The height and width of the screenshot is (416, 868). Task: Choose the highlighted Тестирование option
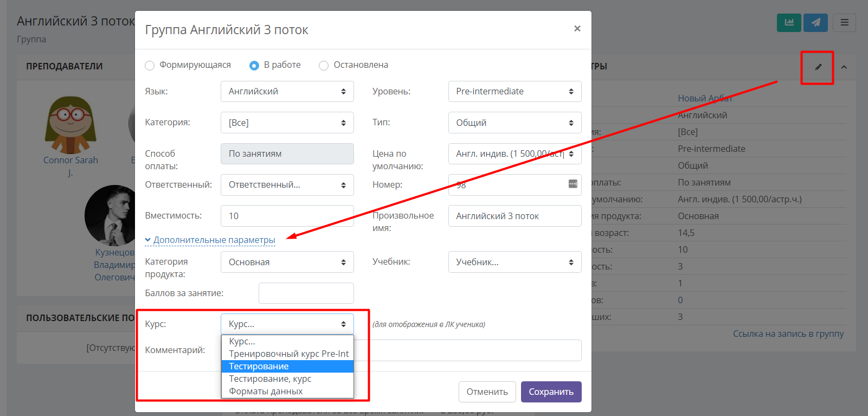pyautogui.click(x=287, y=367)
